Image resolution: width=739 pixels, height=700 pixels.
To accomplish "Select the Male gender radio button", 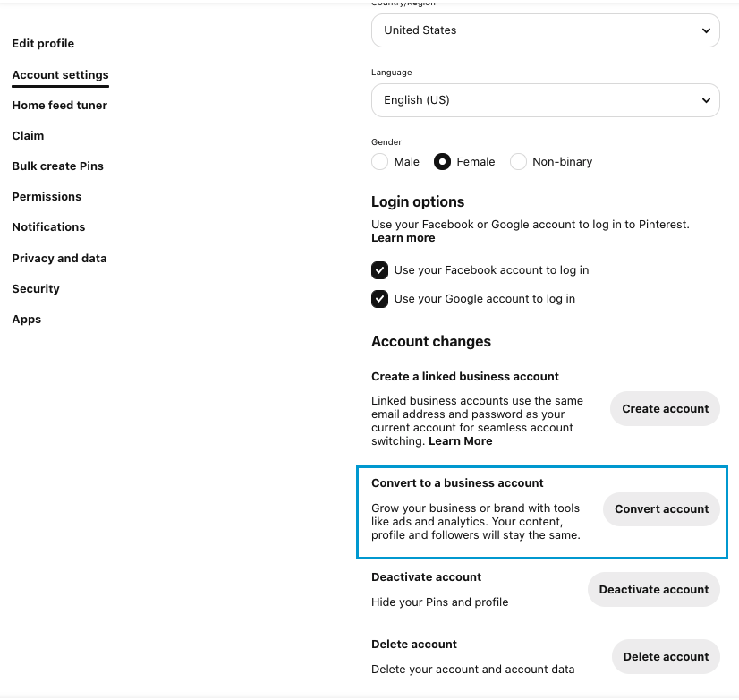I will [380, 162].
